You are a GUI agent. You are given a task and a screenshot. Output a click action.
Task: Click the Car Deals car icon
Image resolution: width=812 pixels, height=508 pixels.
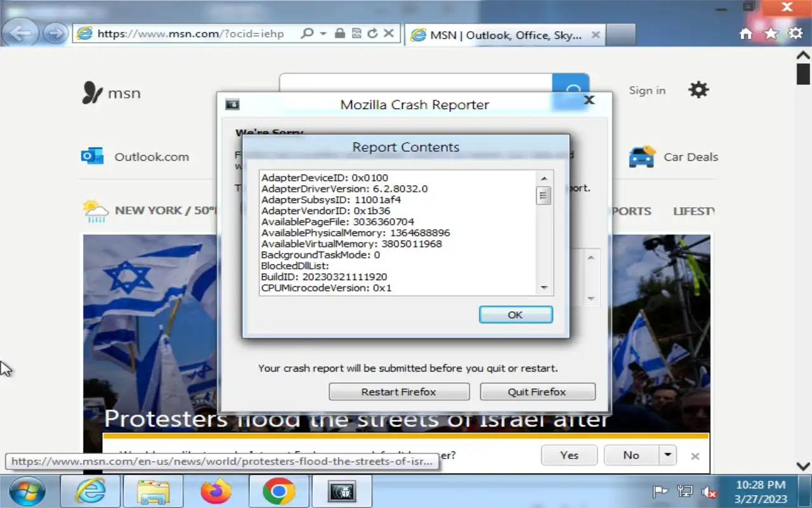click(642, 156)
